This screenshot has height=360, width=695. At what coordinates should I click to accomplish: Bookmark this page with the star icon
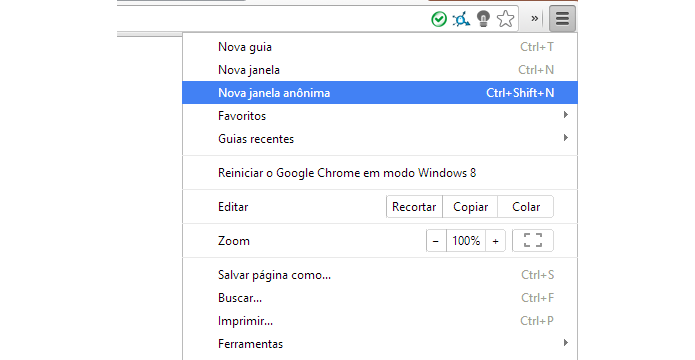click(505, 19)
